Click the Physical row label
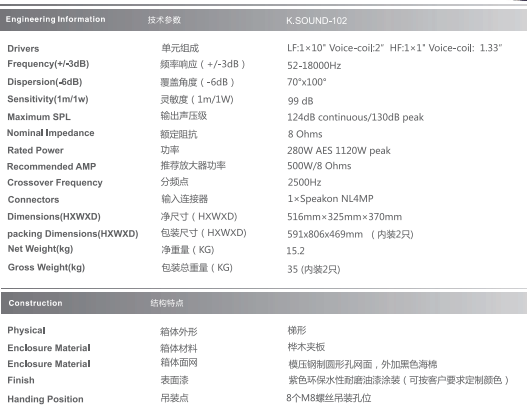Image resolution: width=527 pixels, height=413 pixels. (x=26, y=330)
